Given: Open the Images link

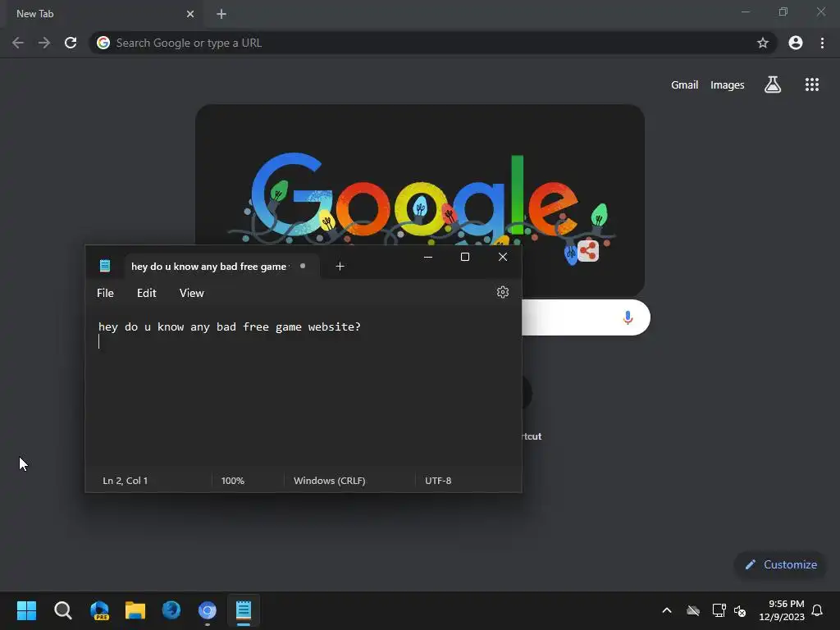Looking at the screenshot, I should pos(727,84).
